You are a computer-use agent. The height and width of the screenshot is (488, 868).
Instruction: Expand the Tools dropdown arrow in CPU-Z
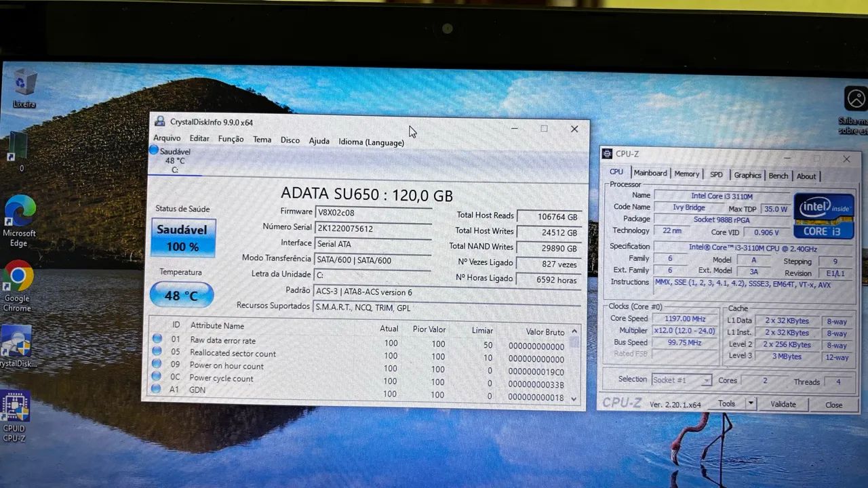(x=750, y=403)
